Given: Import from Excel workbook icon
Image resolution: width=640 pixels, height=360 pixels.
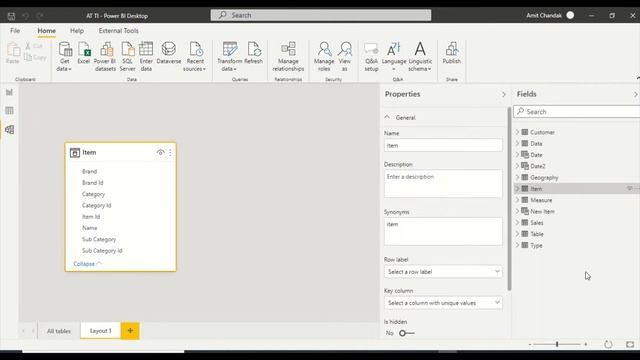Looking at the screenshot, I should click(84, 53).
